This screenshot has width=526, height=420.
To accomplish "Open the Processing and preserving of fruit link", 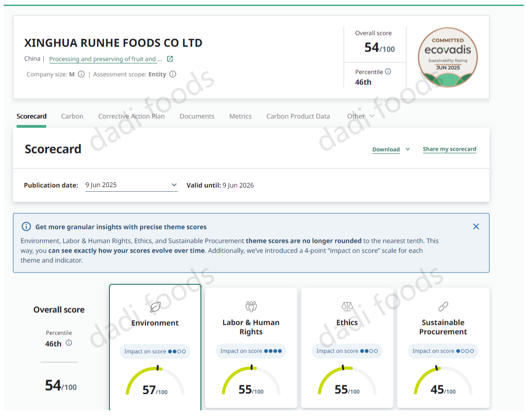I will pyautogui.click(x=105, y=59).
